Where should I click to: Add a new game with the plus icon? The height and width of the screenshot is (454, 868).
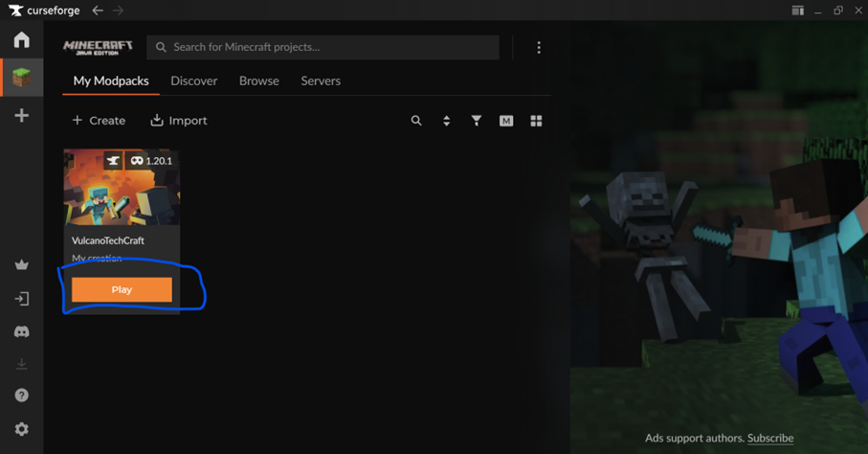pos(22,115)
